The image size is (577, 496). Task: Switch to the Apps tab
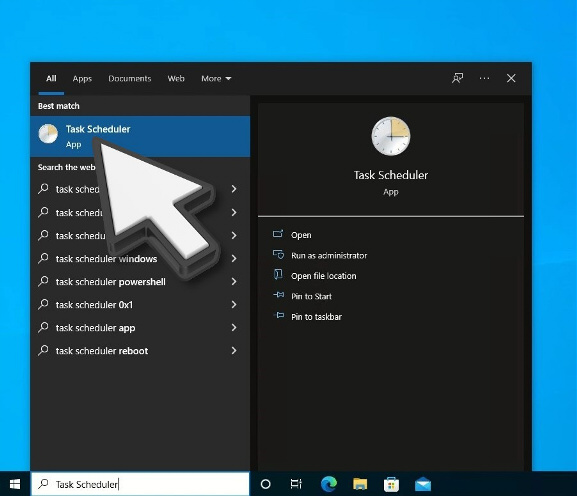(82, 78)
